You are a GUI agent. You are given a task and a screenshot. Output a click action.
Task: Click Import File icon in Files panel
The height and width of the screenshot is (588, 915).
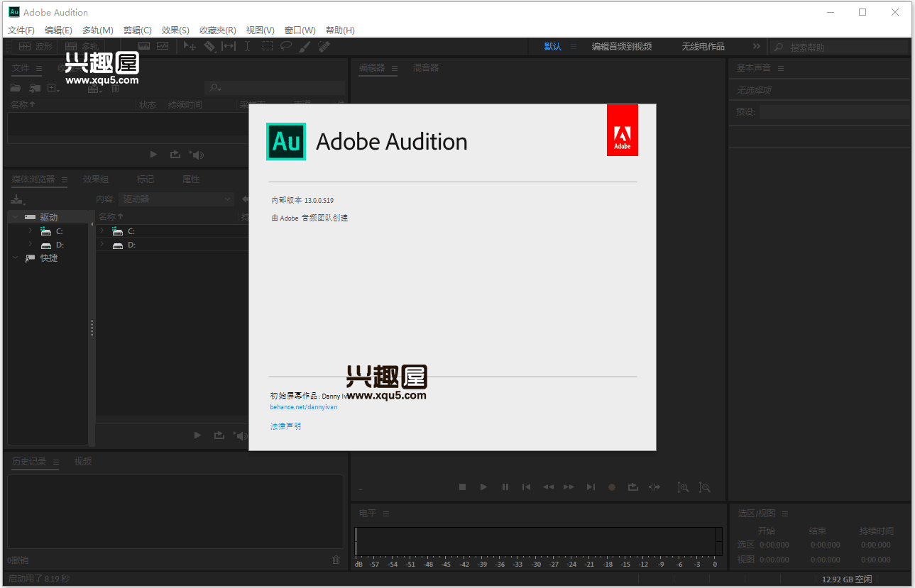pos(35,88)
